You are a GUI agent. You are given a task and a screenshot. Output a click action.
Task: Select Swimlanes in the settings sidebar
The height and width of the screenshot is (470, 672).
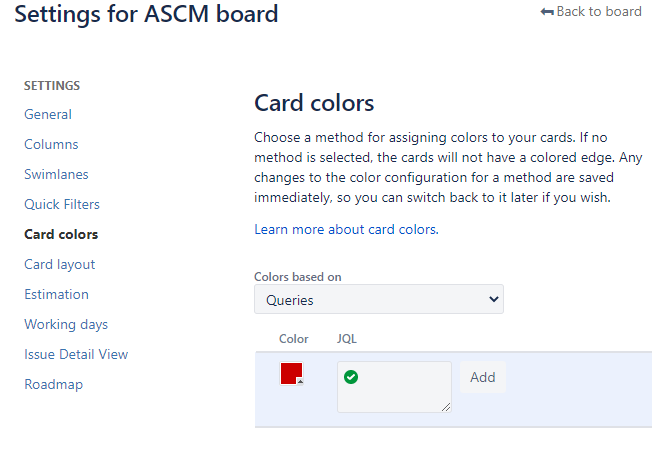point(57,174)
